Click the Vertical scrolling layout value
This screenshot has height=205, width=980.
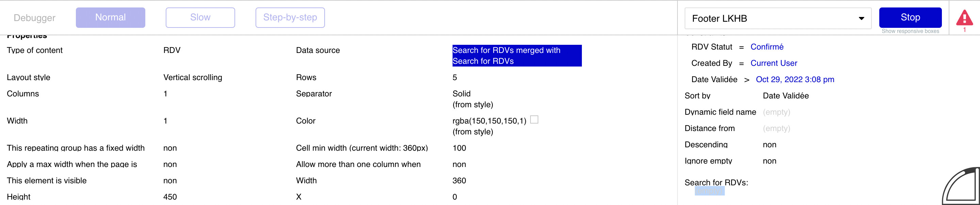193,77
